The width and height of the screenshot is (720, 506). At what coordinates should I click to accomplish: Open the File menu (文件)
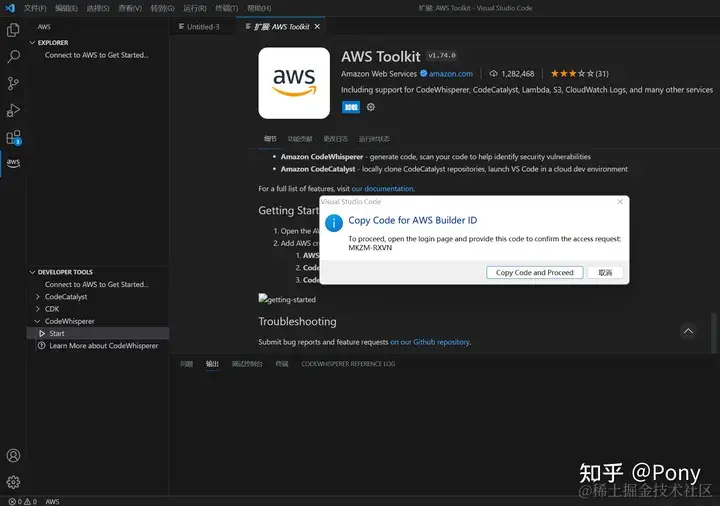(35, 8)
